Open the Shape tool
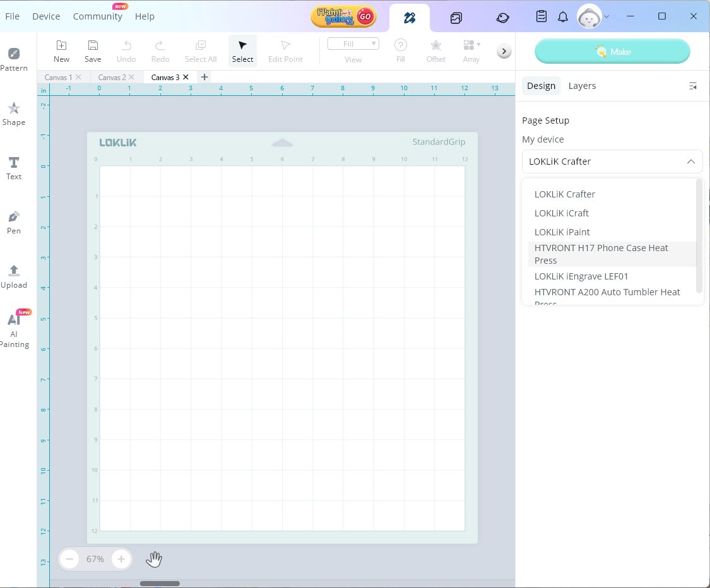 click(x=14, y=114)
